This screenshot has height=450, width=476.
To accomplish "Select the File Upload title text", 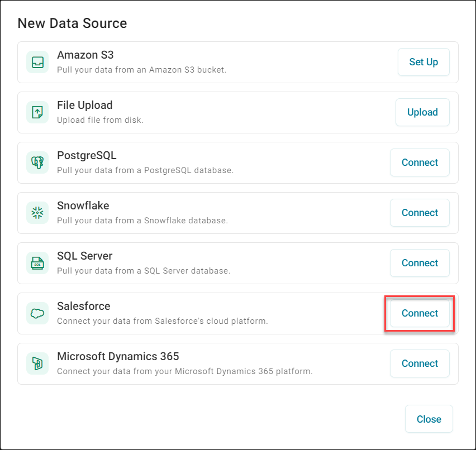I will 85,105.
